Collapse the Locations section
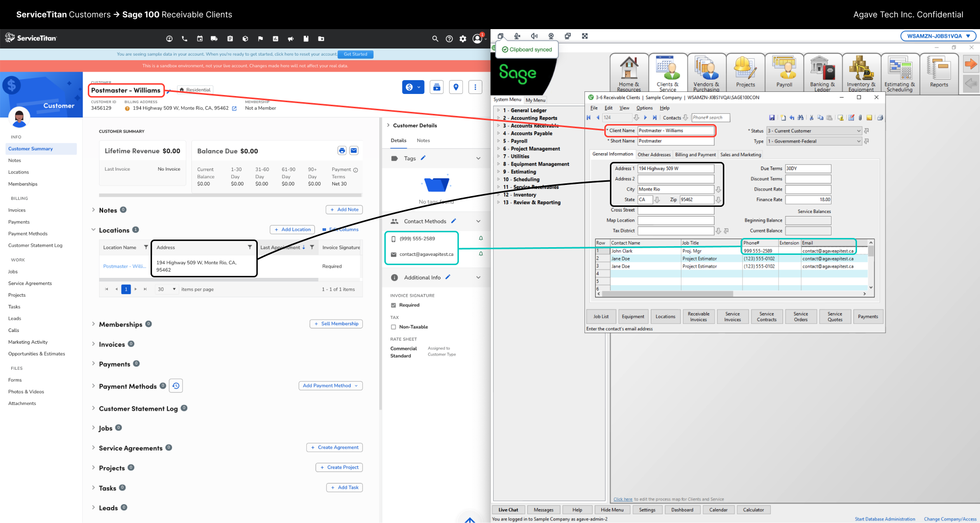The image size is (980, 523). [93, 230]
